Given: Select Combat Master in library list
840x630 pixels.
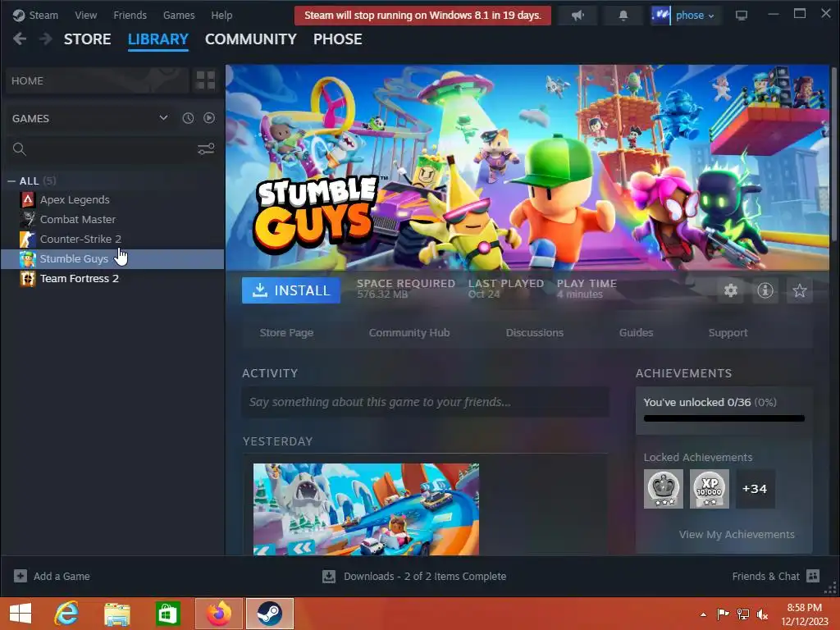Looking at the screenshot, I should pyautogui.click(x=78, y=219).
